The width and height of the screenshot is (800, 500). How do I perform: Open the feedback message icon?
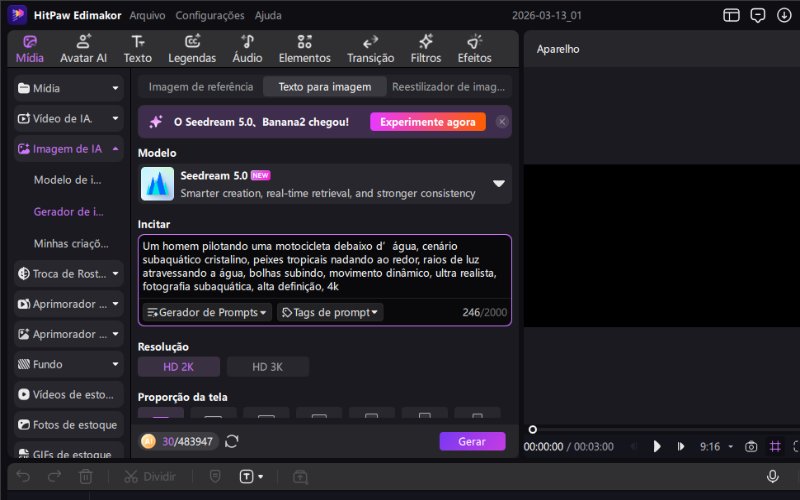tap(758, 15)
